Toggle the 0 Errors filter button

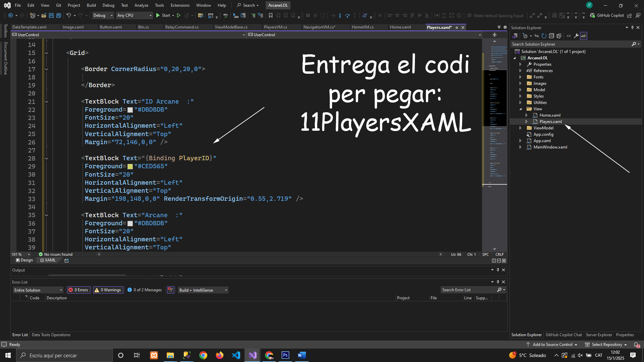click(x=78, y=290)
